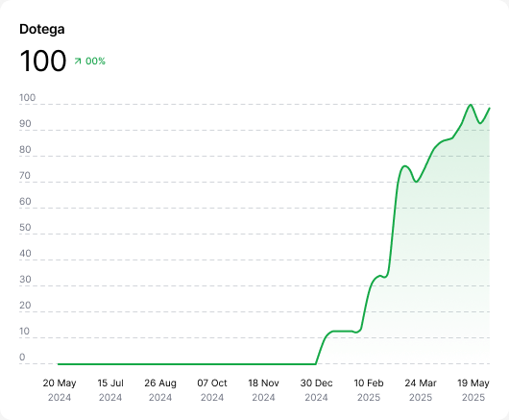Click the chart line peak at 100

(x=471, y=105)
